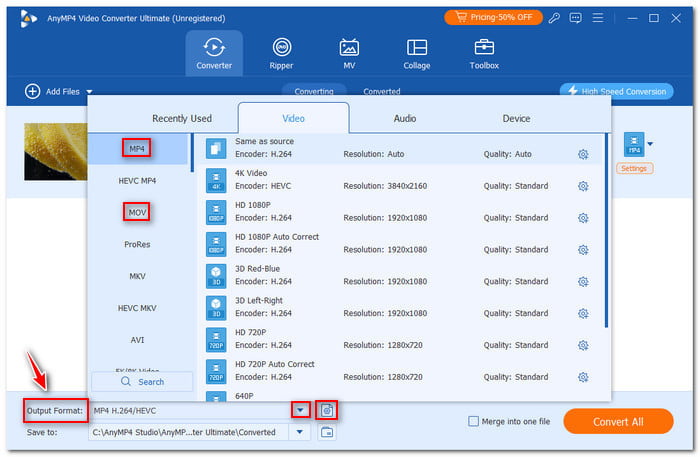The width and height of the screenshot is (700, 457).
Task: Switch to the Device tab
Action: point(517,118)
